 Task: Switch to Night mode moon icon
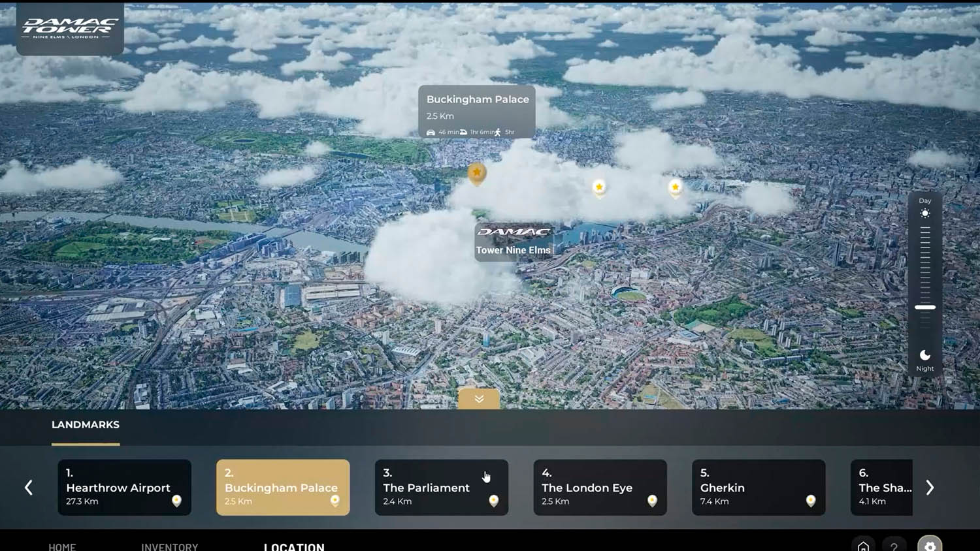924,355
